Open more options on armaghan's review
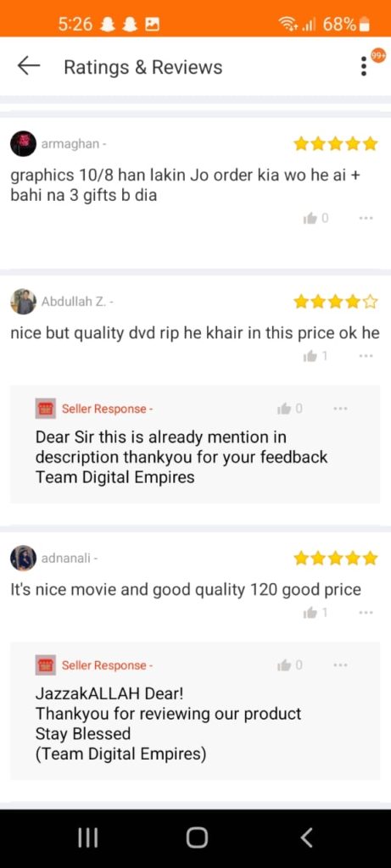Screen dimensions: 391x868 coord(366,218)
